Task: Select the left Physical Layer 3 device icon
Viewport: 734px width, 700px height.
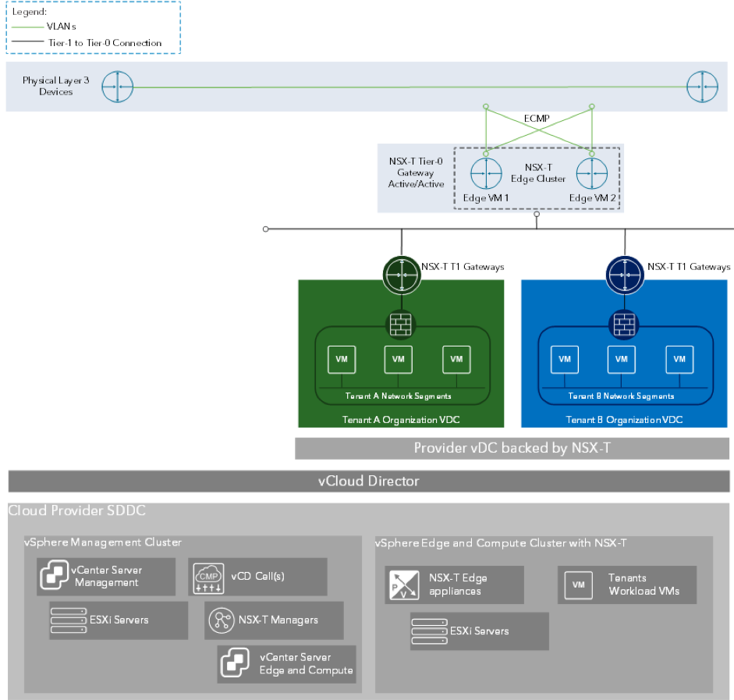Action: [118, 87]
